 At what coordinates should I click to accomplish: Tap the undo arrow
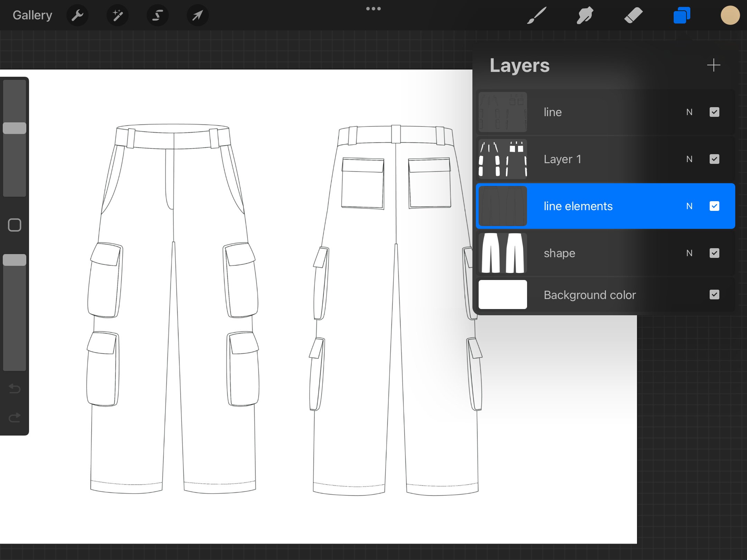tap(14, 389)
